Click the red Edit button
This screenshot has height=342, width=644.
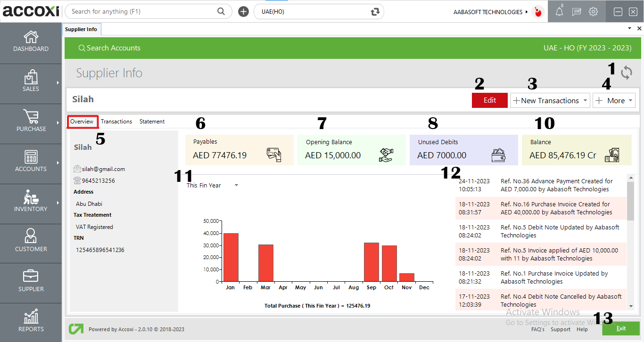tap(489, 100)
